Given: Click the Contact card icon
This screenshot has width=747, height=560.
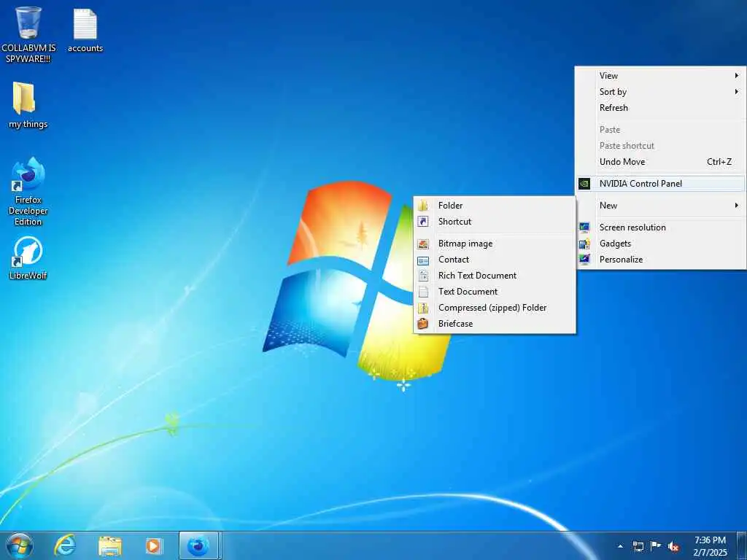Looking at the screenshot, I should [423, 260].
